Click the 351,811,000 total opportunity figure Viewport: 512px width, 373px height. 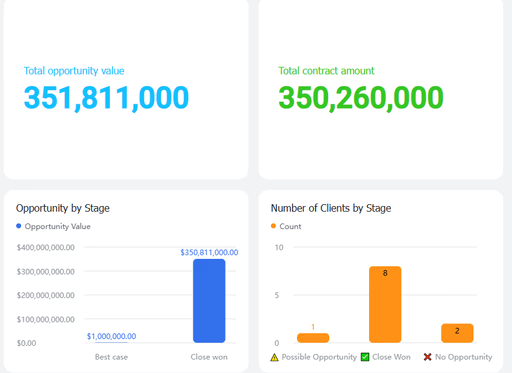tap(106, 98)
